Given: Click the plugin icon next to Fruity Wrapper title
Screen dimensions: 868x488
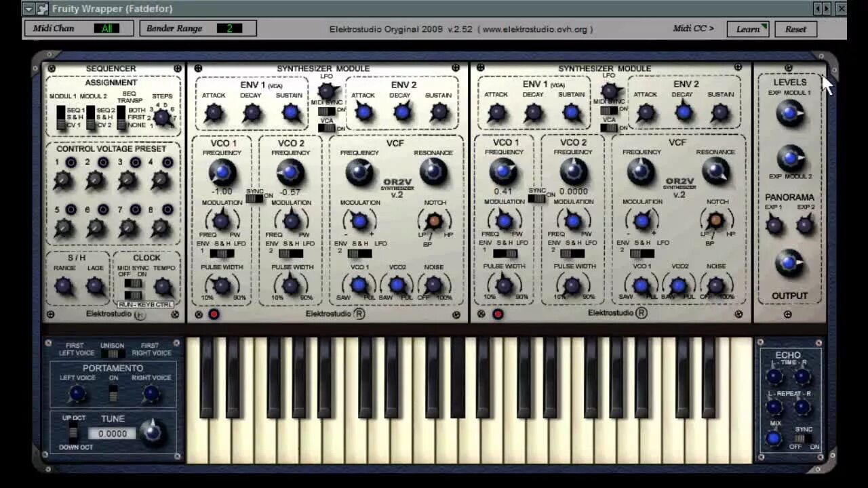Looking at the screenshot, I should click(43, 9).
